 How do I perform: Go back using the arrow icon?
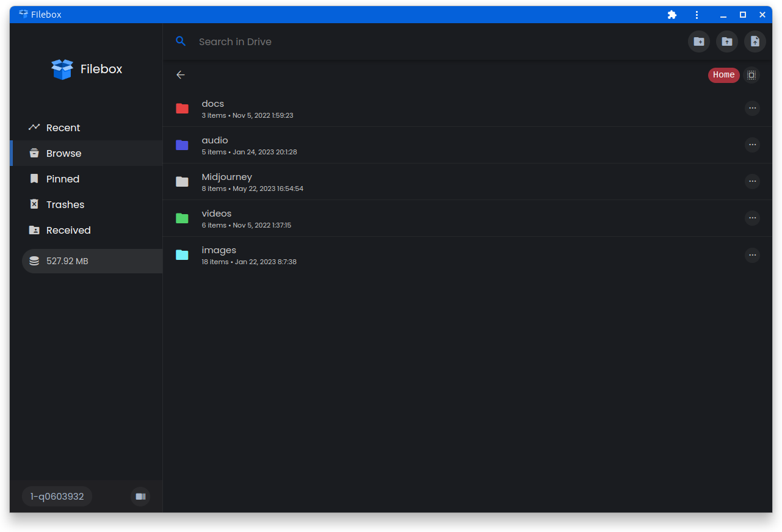180,74
